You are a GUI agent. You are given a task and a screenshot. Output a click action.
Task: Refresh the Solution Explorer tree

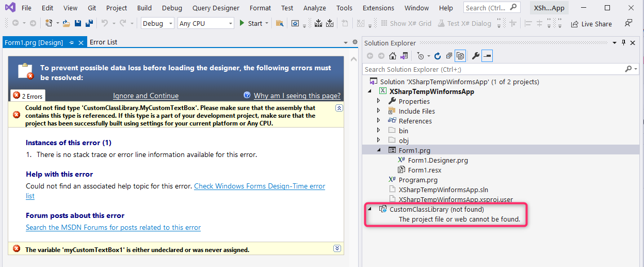coord(438,56)
